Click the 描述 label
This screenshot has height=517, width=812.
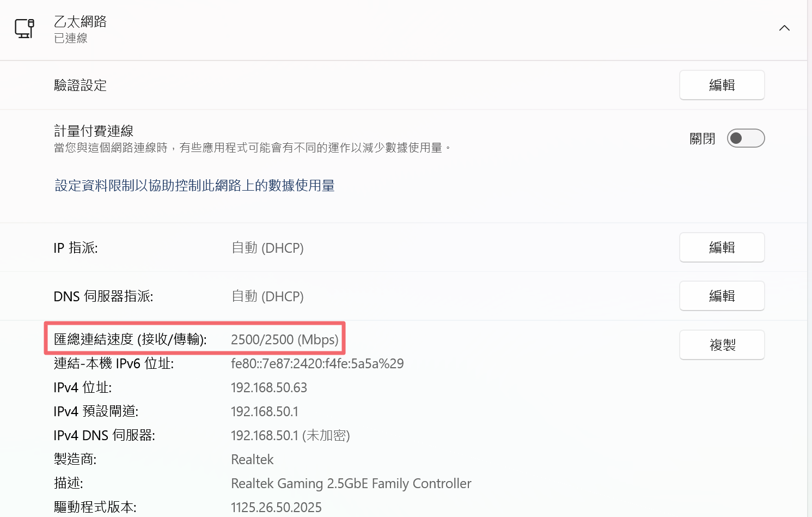click(x=69, y=483)
